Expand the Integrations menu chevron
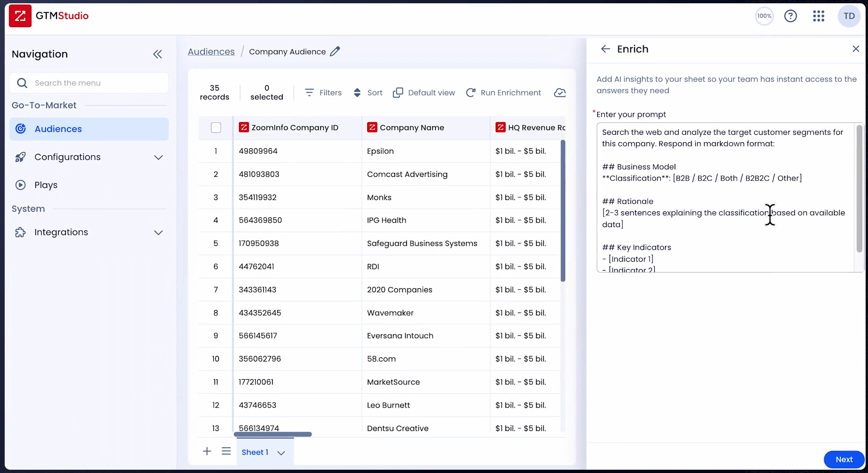The height and width of the screenshot is (473, 868). (x=159, y=232)
